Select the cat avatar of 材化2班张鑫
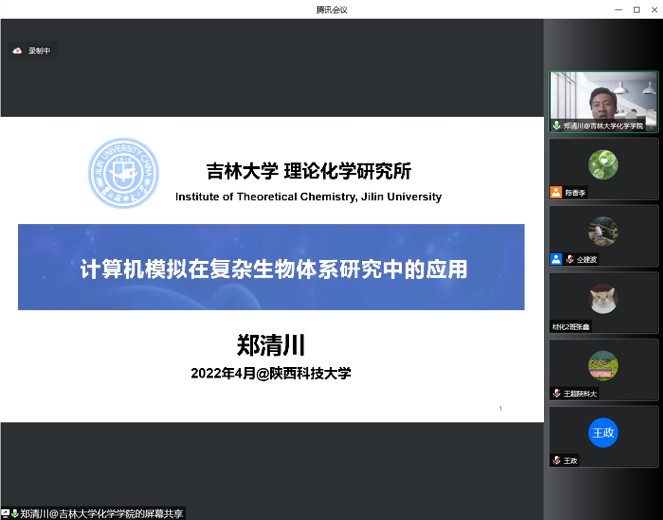Image resolution: width=663 pixels, height=520 pixels. [x=603, y=297]
